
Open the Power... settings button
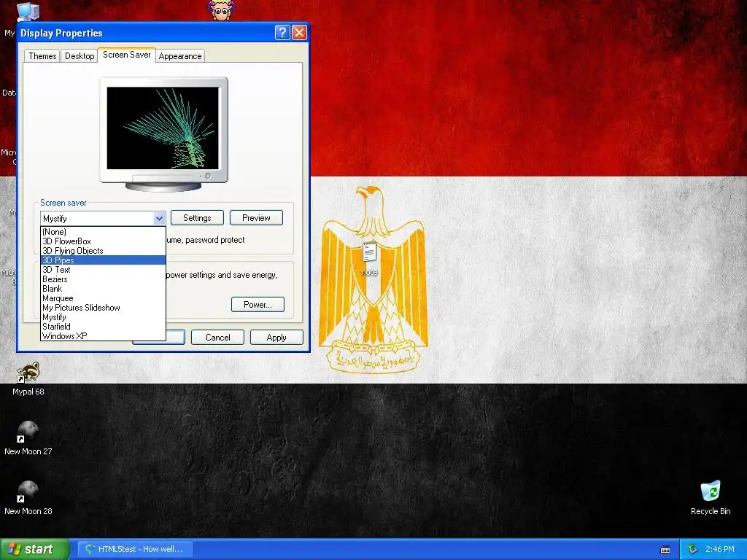tap(258, 305)
